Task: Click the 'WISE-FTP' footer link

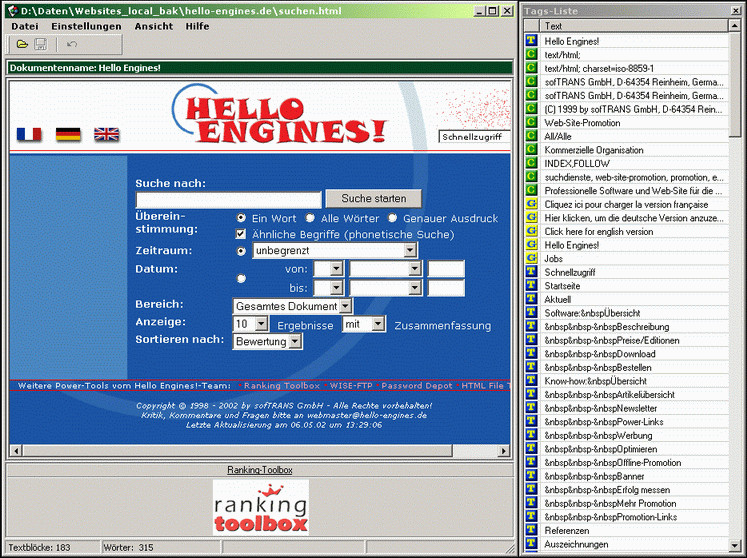Action: click(351, 386)
